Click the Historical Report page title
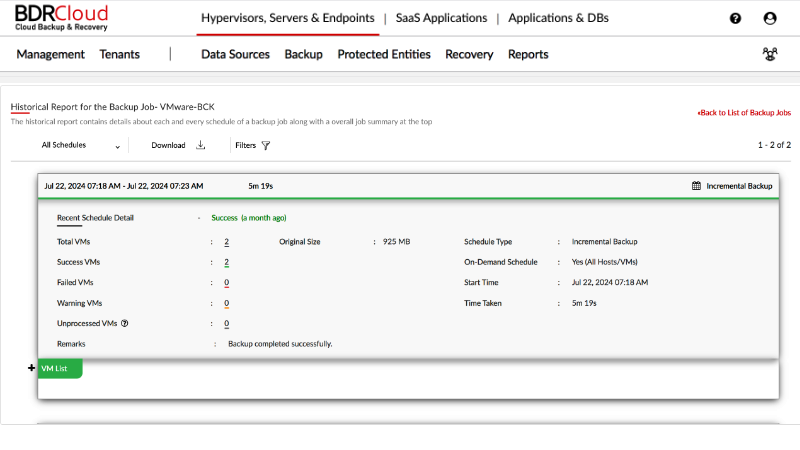This screenshot has height=450, width=800. [113, 107]
